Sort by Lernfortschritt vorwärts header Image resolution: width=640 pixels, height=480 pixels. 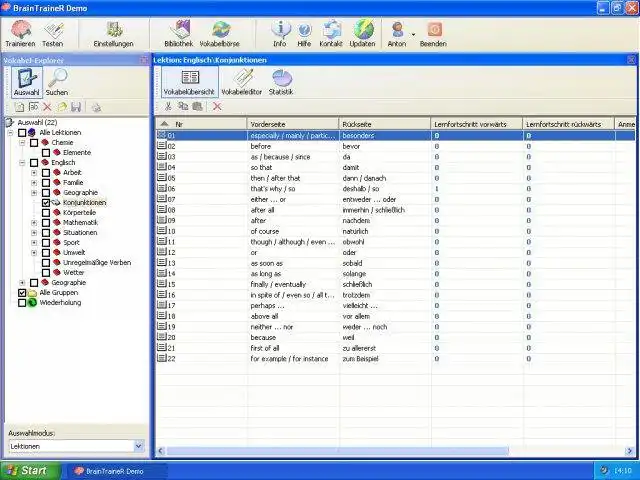point(477,124)
